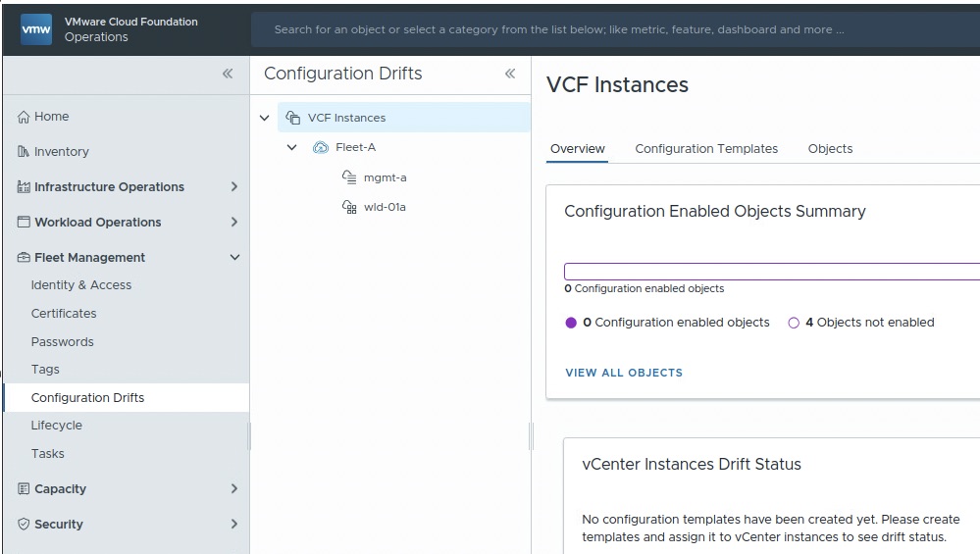This screenshot has width=980, height=554.
Task: Click the wld-01a domain icon
Action: [349, 207]
